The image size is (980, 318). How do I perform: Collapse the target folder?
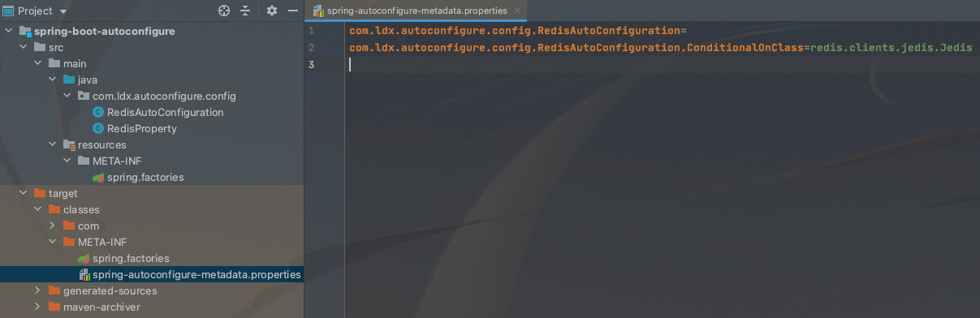click(24, 193)
